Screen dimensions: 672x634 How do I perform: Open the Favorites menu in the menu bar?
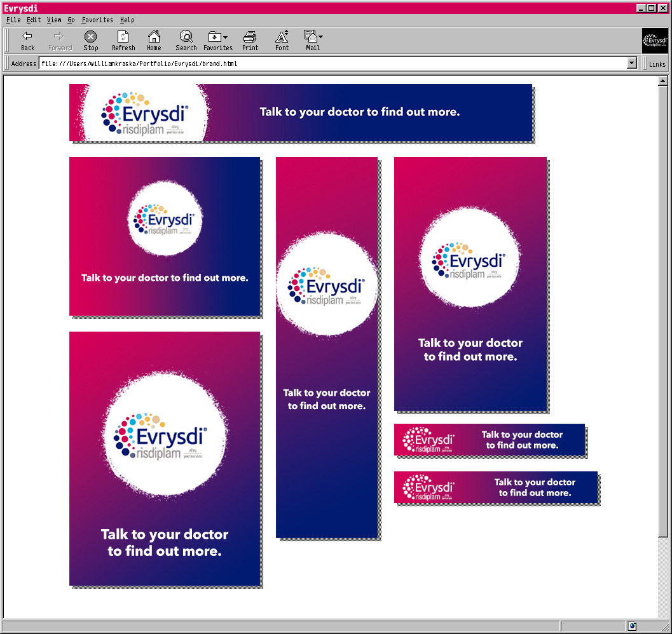tap(97, 20)
